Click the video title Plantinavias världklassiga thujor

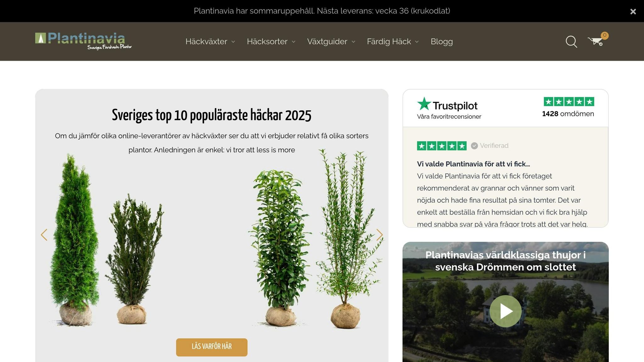pyautogui.click(x=505, y=261)
